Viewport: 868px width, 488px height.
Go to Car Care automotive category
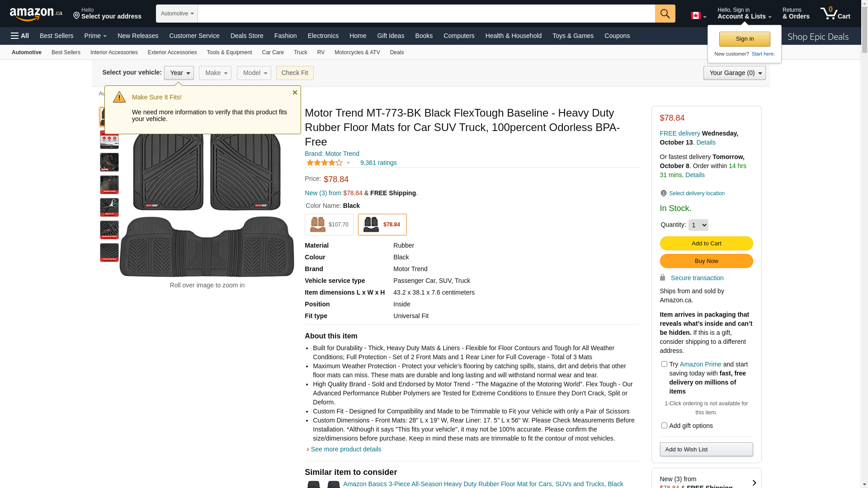pyautogui.click(x=273, y=52)
